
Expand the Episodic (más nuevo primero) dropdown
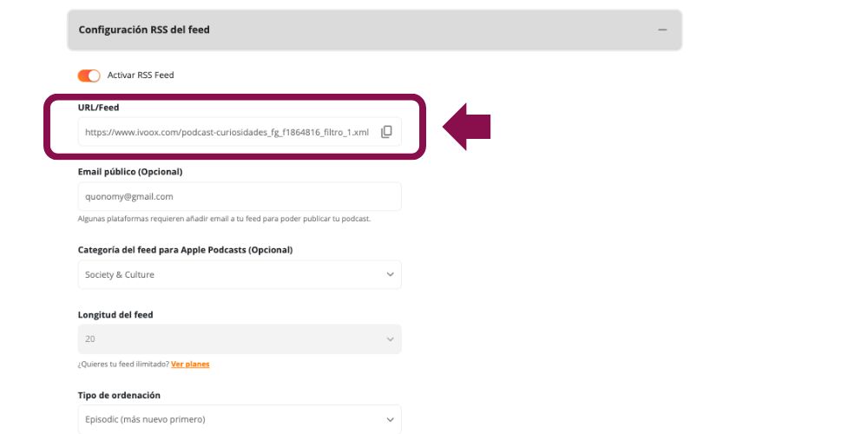[x=234, y=419]
